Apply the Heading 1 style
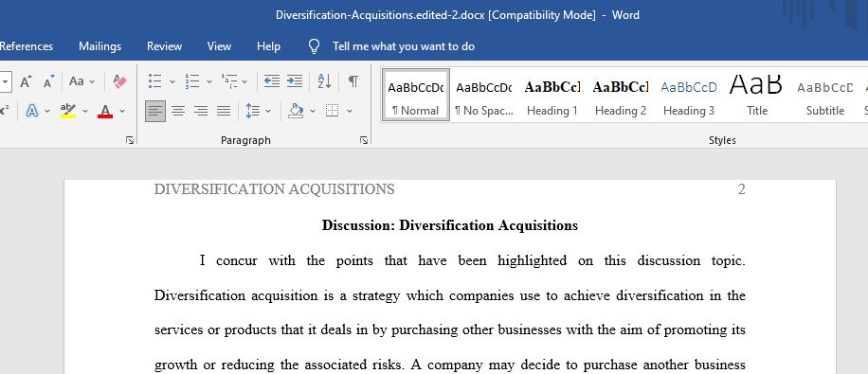The image size is (868, 374). [552, 95]
